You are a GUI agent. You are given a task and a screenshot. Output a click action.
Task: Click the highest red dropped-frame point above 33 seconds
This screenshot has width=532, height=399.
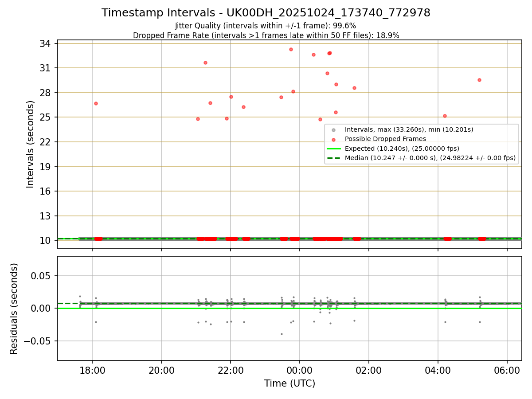coord(291,49)
